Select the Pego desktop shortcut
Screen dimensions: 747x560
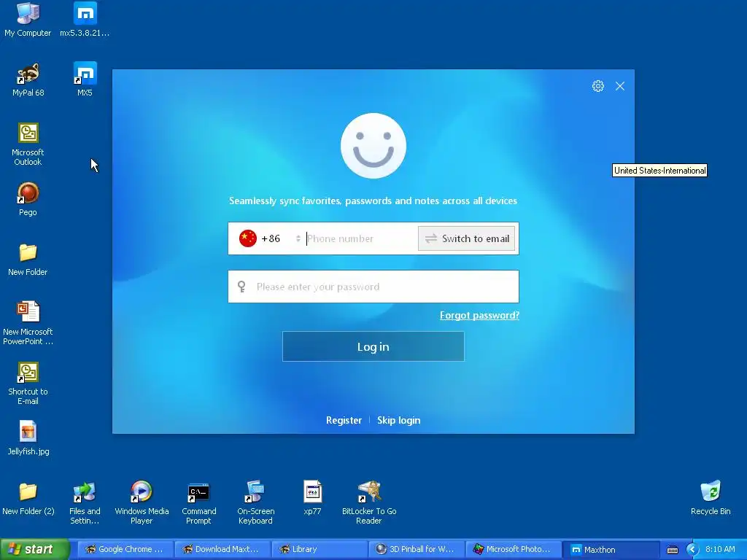pyautogui.click(x=28, y=199)
